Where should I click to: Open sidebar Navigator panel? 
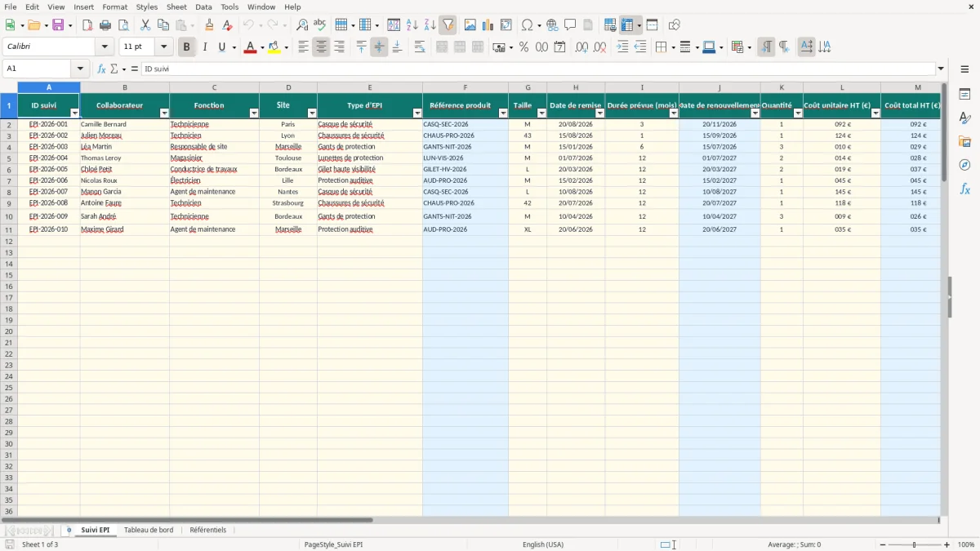pyautogui.click(x=964, y=165)
